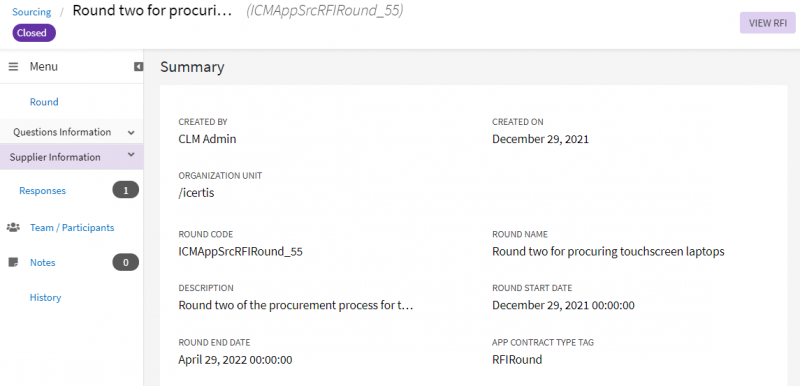This screenshot has height=386, width=800.
Task: Click the April 29, 2022 end date
Action: point(235,359)
